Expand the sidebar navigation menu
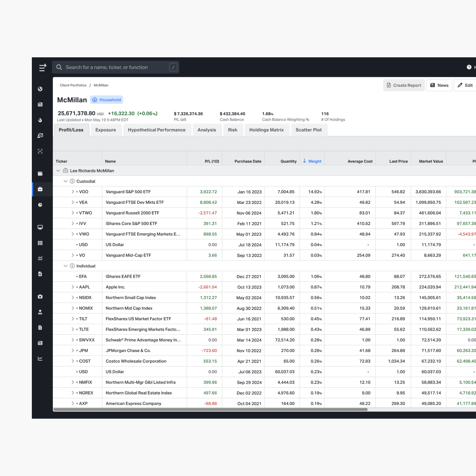476x476 pixels. 42,68
